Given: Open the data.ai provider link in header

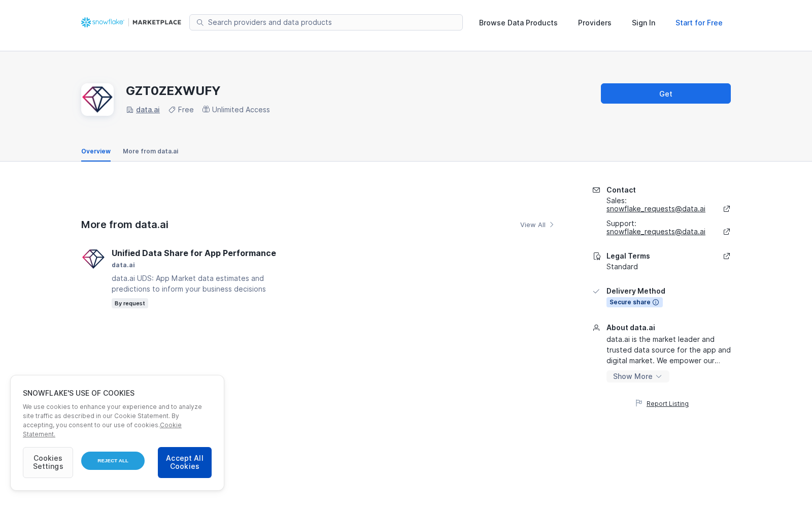Looking at the screenshot, I should 148,110.
